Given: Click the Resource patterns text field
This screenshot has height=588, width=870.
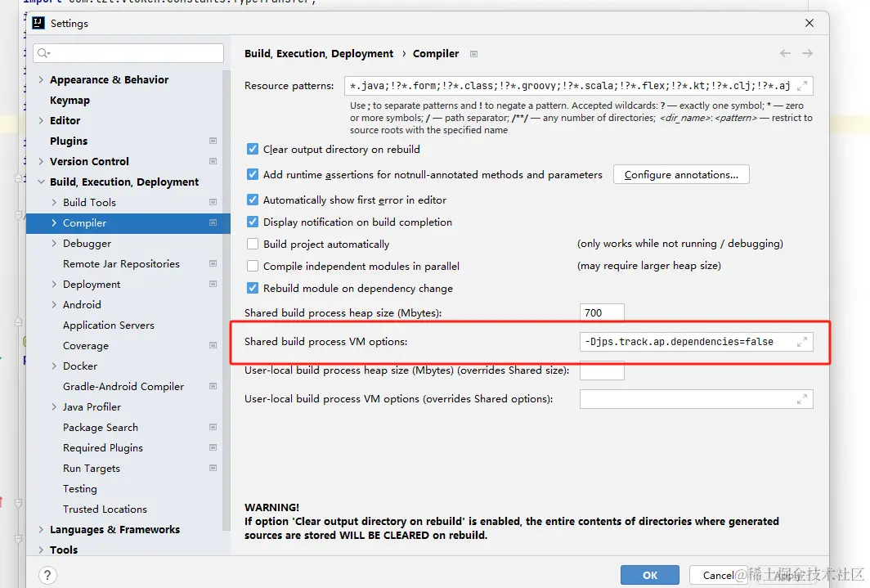Looking at the screenshot, I should (x=579, y=86).
